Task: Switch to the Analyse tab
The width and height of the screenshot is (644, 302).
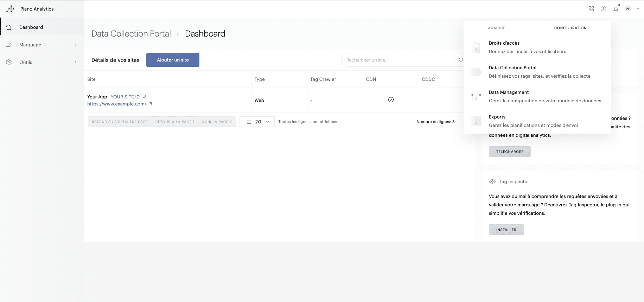Action: tap(496, 28)
